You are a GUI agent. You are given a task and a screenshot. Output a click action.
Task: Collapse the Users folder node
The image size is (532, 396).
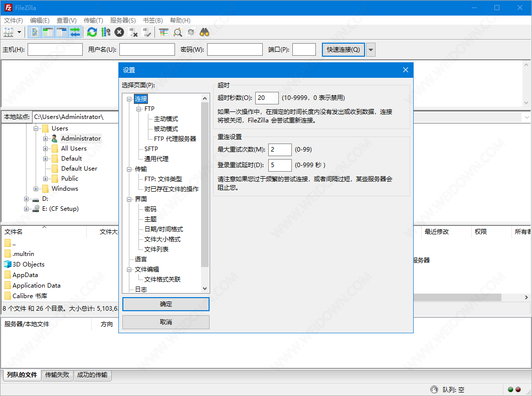click(36, 128)
